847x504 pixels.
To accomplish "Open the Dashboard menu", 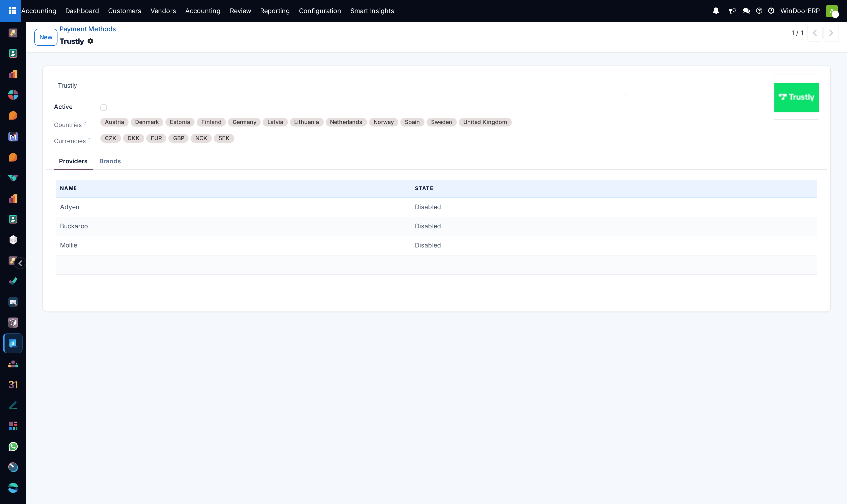I will tap(82, 11).
